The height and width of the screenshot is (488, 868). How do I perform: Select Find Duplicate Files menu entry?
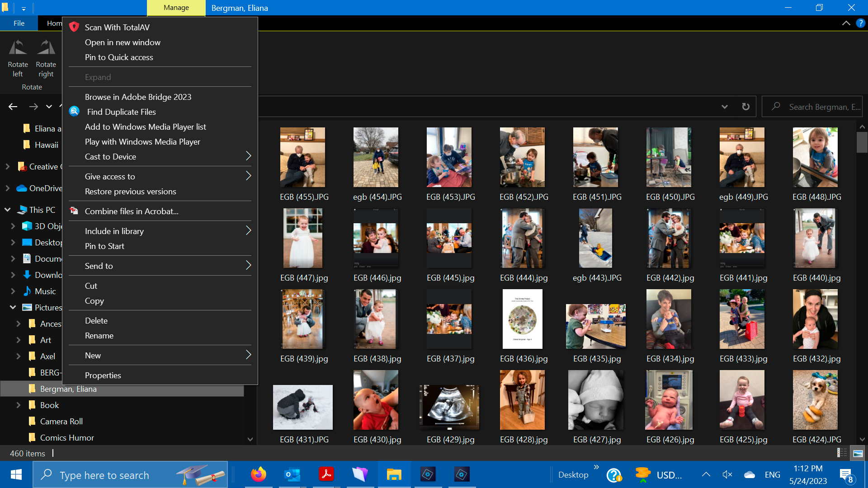pos(121,112)
